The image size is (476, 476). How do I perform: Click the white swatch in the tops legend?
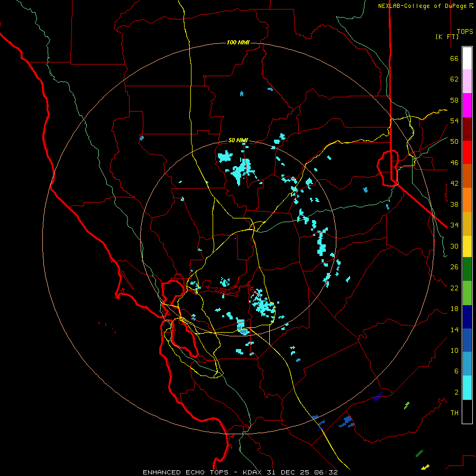click(467, 58)
